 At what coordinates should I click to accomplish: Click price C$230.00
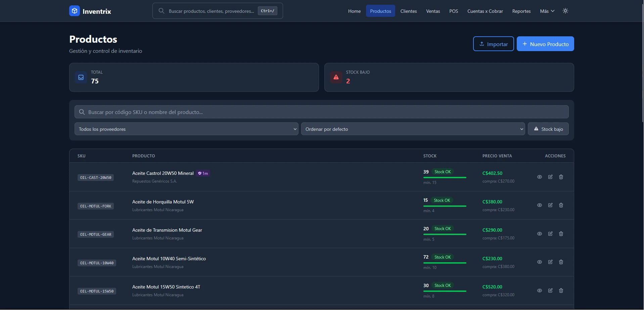click(x=492, y=259)
